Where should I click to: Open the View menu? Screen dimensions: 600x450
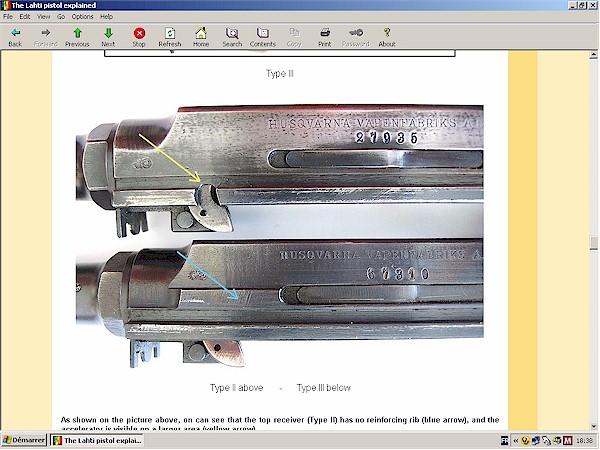pos(43,16)
